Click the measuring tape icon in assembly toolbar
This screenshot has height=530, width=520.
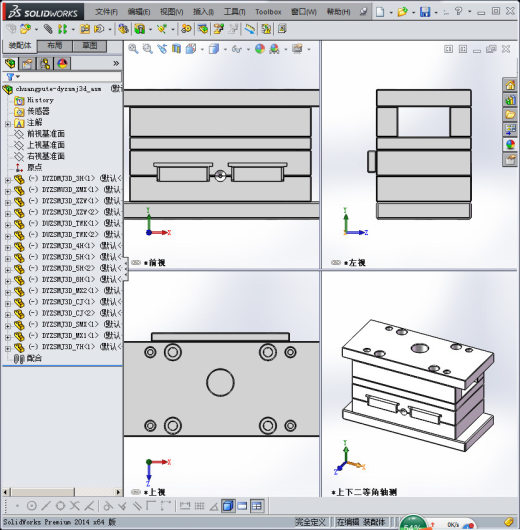(x=250, y=29)
